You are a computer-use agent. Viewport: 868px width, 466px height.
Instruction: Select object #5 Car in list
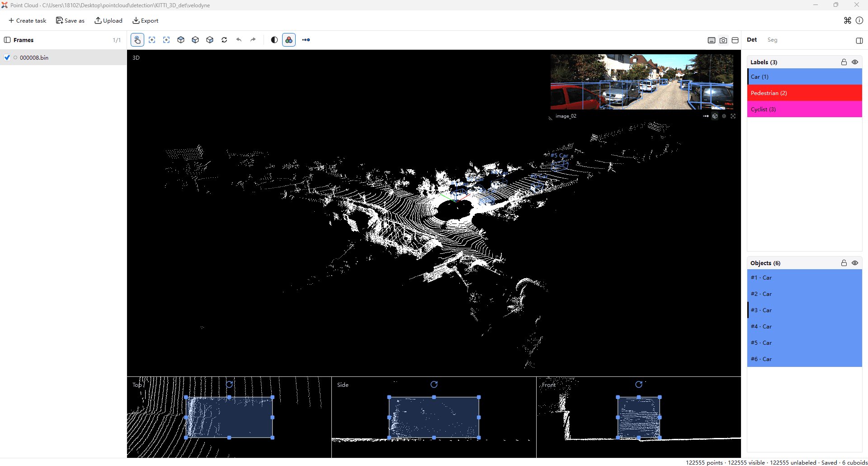805,342
